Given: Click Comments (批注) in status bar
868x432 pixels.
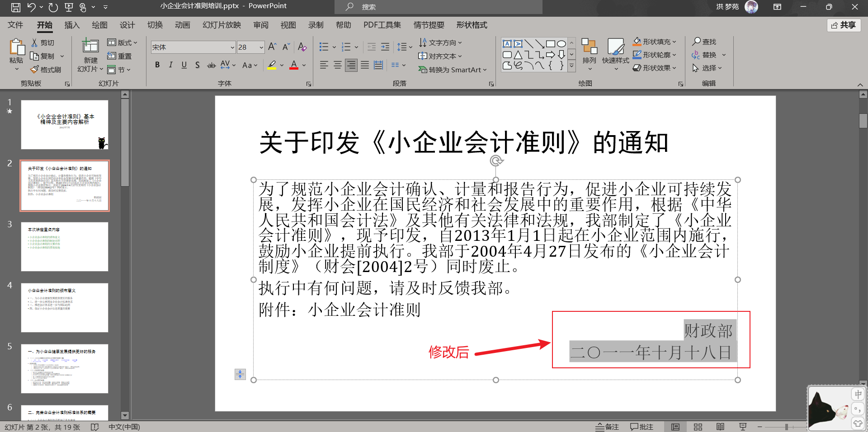Looking at the screenshot, I should pyautogui.click(x=642, y=427).
